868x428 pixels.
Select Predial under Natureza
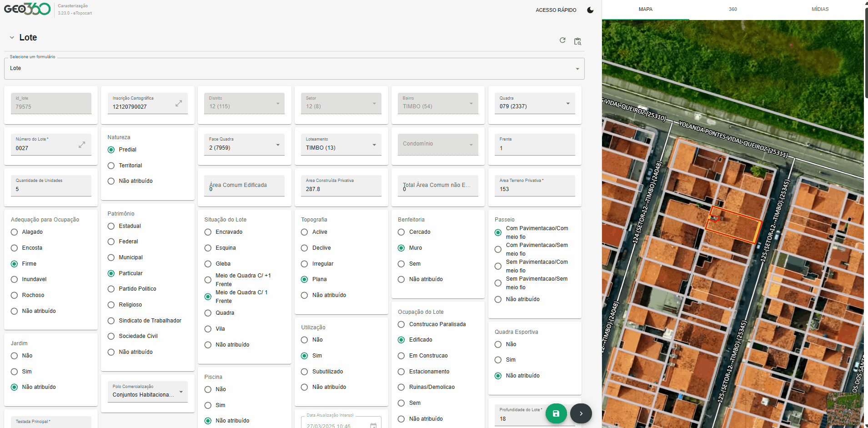[x=111, y=150]
